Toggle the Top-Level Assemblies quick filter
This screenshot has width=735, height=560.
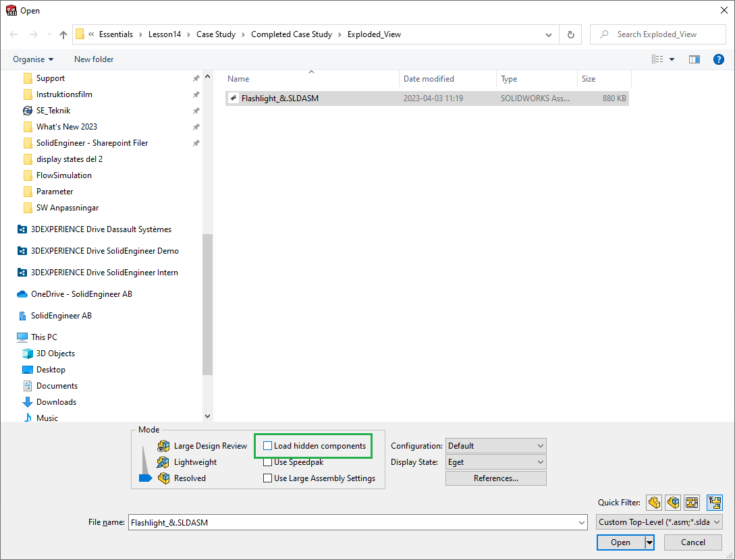pos(715,503)
